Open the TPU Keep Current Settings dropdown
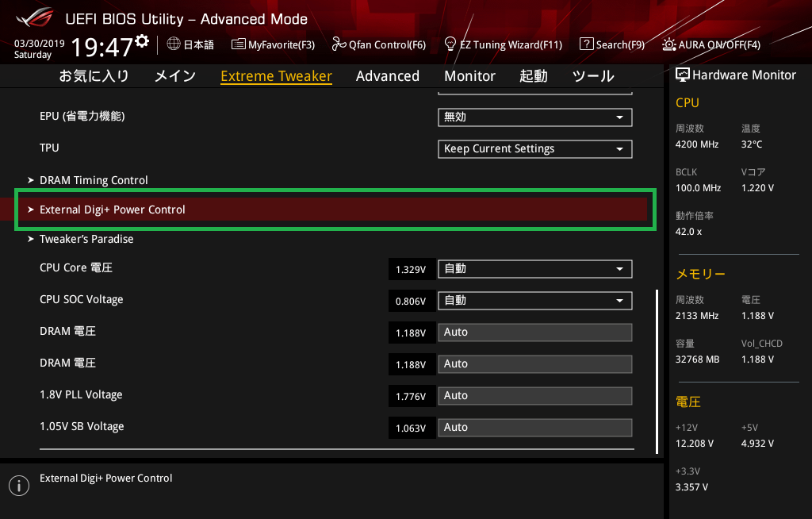 tap(535, 149)
